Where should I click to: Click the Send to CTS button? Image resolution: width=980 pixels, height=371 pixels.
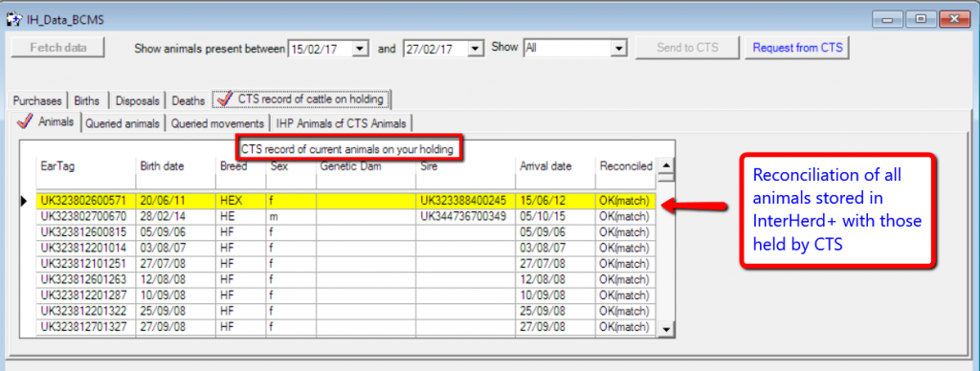[x=687, y=48]
